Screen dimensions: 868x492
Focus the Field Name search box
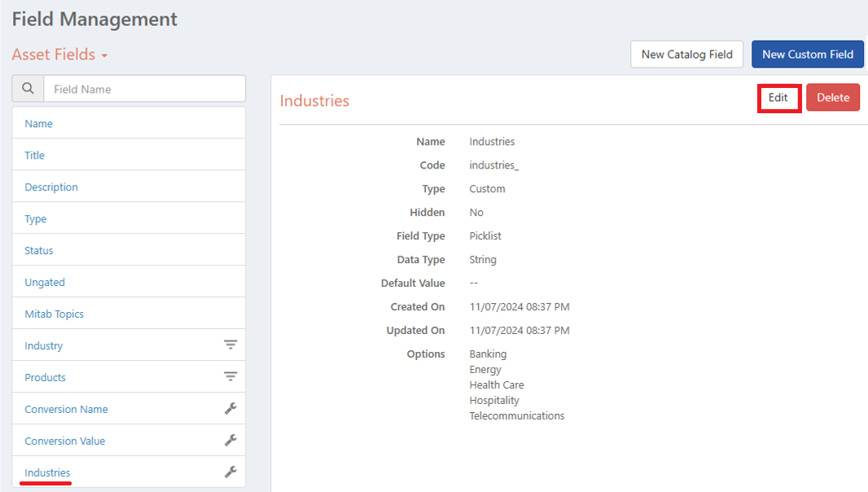144,89
